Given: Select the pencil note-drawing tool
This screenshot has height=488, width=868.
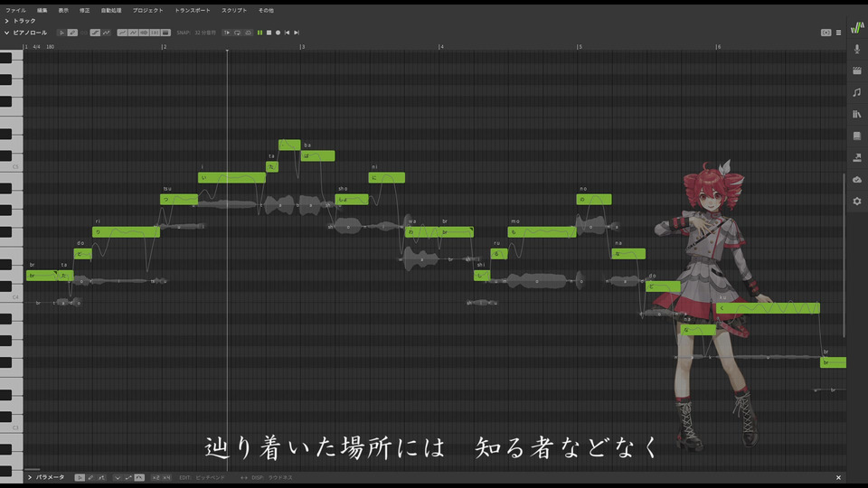Looking at the screenshot, I should (72, 33).
